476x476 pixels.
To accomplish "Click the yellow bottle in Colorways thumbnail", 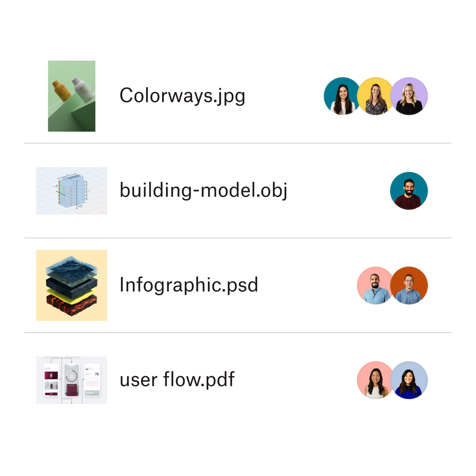I will coord(61,90).
